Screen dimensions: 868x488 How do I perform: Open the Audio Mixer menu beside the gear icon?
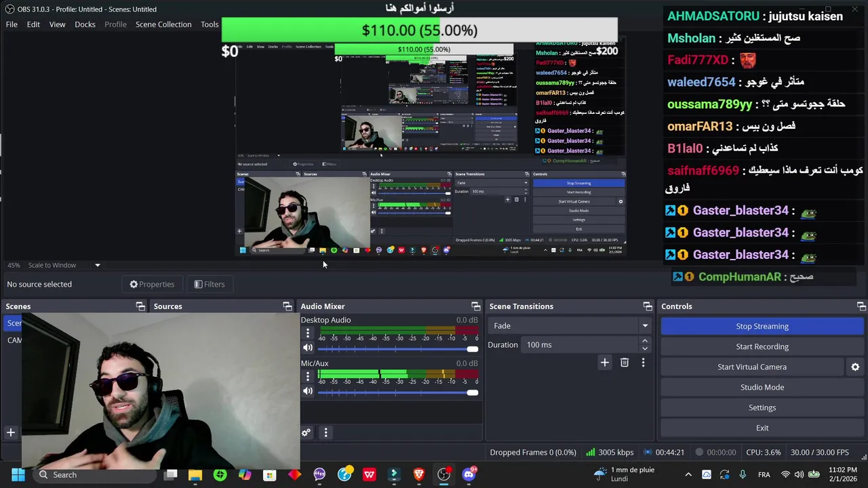tap(325, 432)
